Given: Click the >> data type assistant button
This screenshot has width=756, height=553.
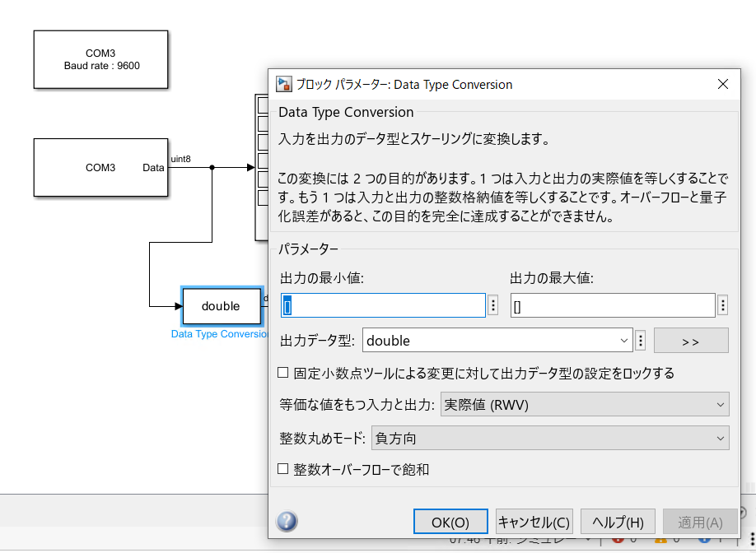Looking at the screenshot, I should pos(691,341).
